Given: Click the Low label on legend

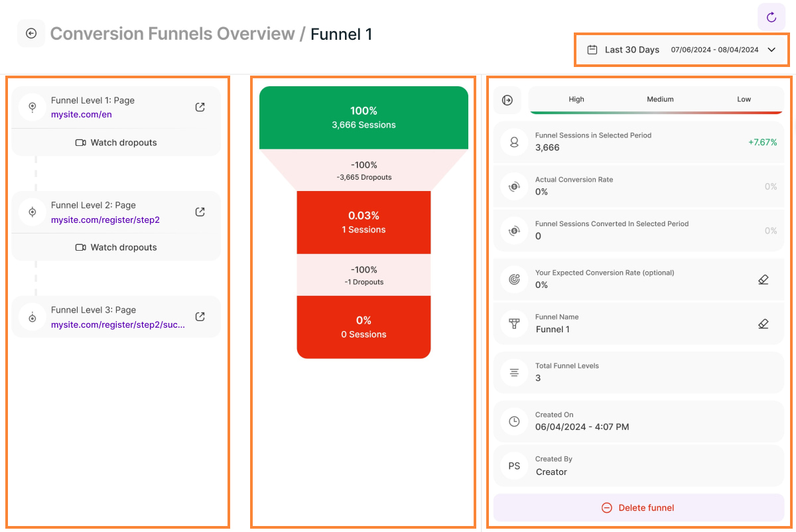Looking at the screenshot, I should pos(744,100).
